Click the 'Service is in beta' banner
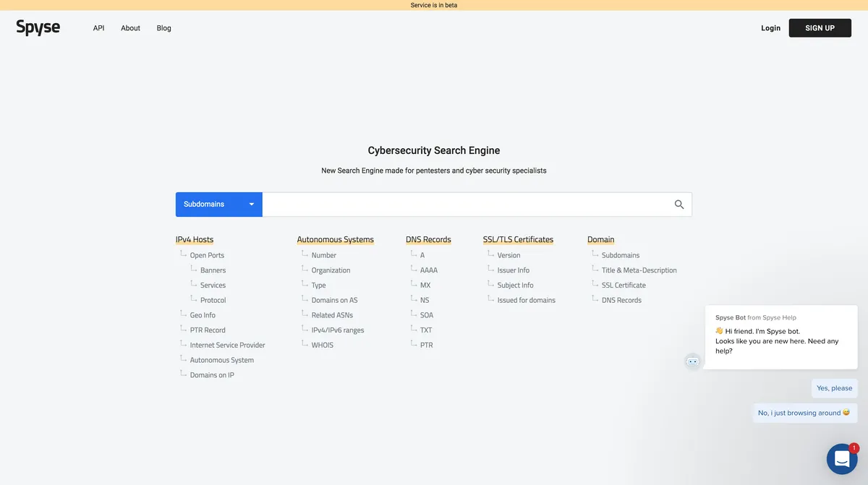This screenshot has height=485, width=868. pos(434,5)
